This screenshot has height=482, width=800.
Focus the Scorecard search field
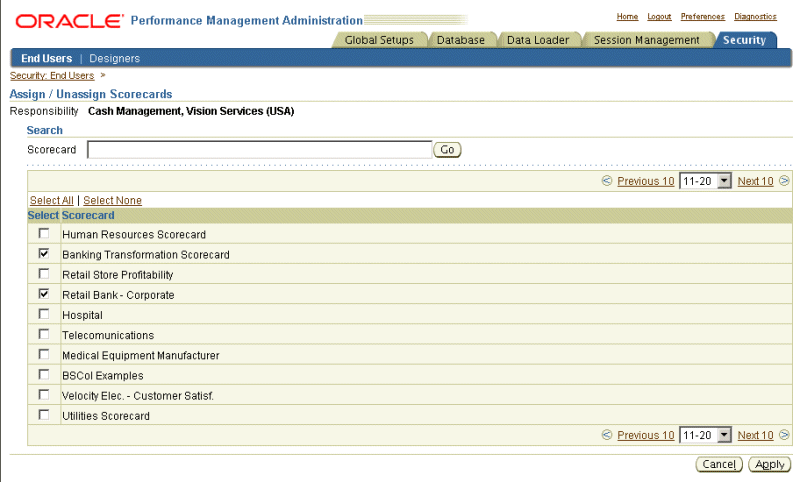point(259,149)
